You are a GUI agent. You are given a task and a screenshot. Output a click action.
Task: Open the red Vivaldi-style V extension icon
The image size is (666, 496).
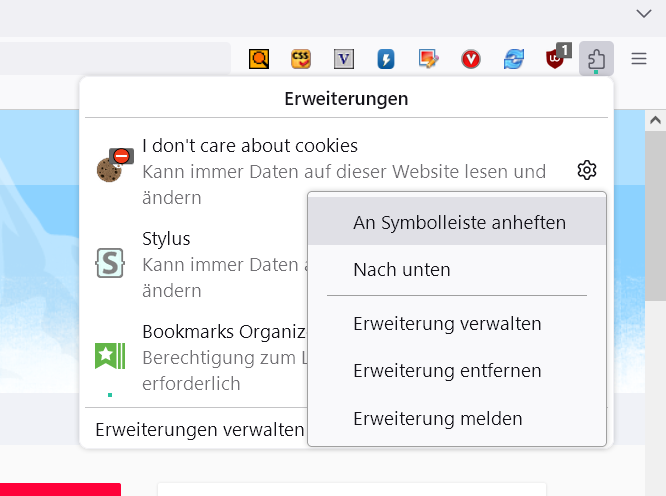pos(471,59)
